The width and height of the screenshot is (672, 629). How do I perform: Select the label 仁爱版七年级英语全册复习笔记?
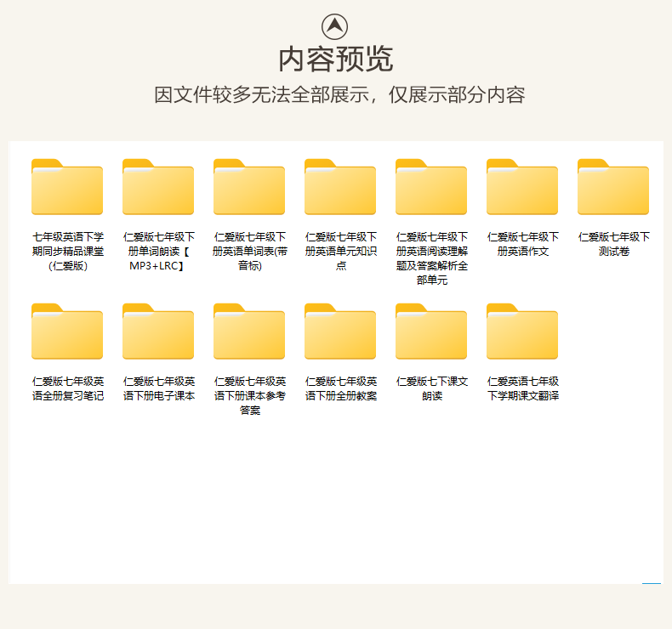pyautogui.click(x=68, y=388)
